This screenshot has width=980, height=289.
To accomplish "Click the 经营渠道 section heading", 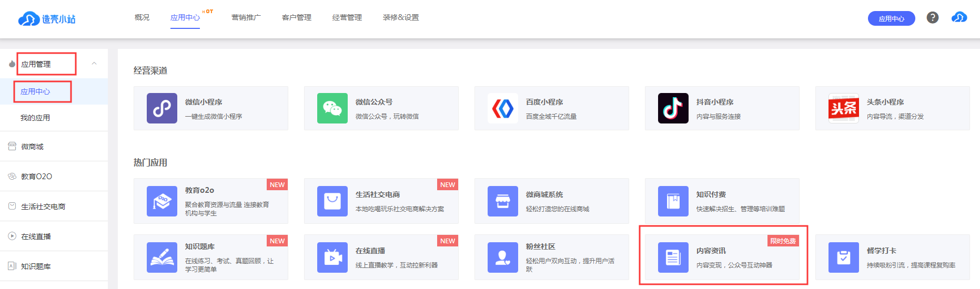I will click(150, 70).
